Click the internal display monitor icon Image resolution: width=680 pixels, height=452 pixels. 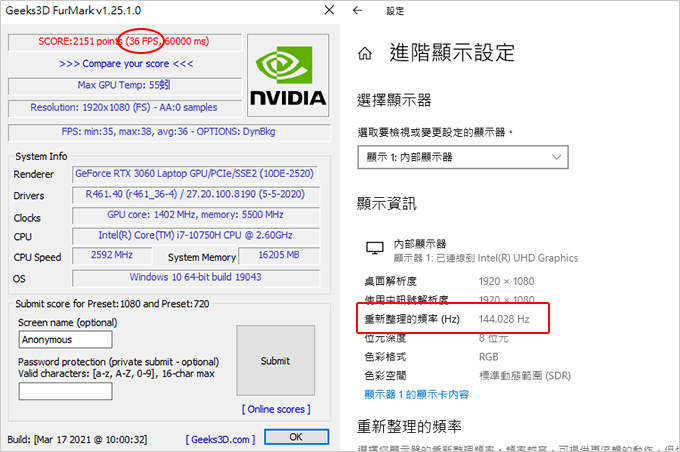pos(375,248)
